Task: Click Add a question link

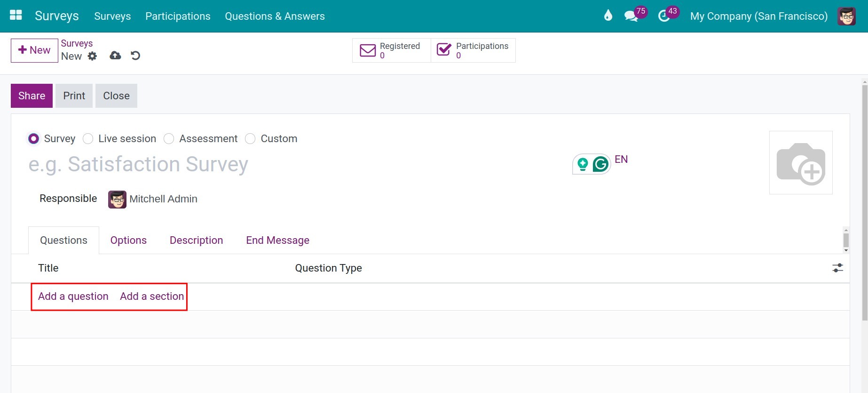Action: [73, 297]
